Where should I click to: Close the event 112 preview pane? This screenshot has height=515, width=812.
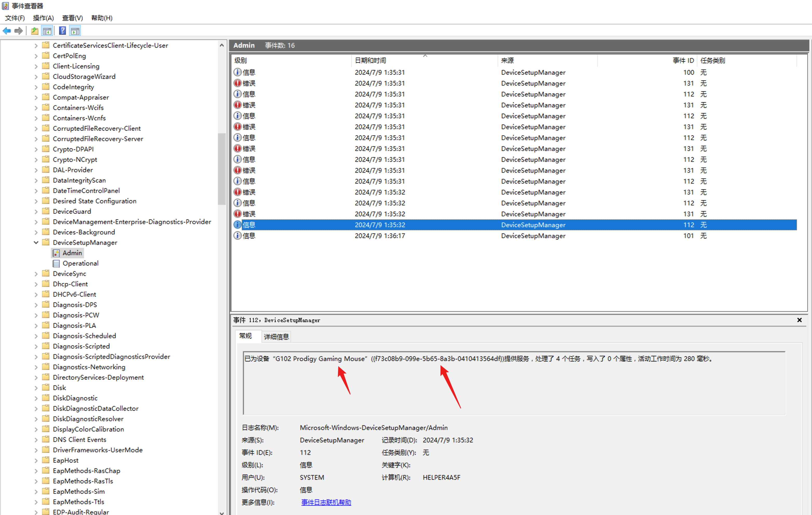[799, 320]
